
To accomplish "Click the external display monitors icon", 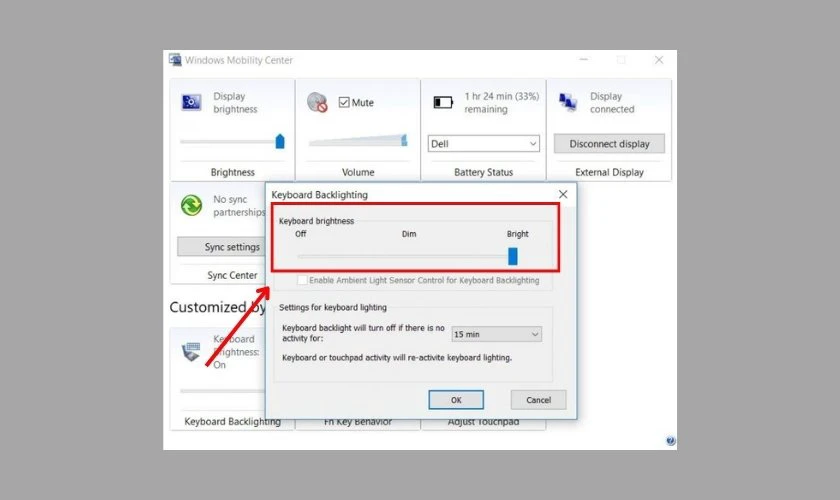I will [568, 101].
